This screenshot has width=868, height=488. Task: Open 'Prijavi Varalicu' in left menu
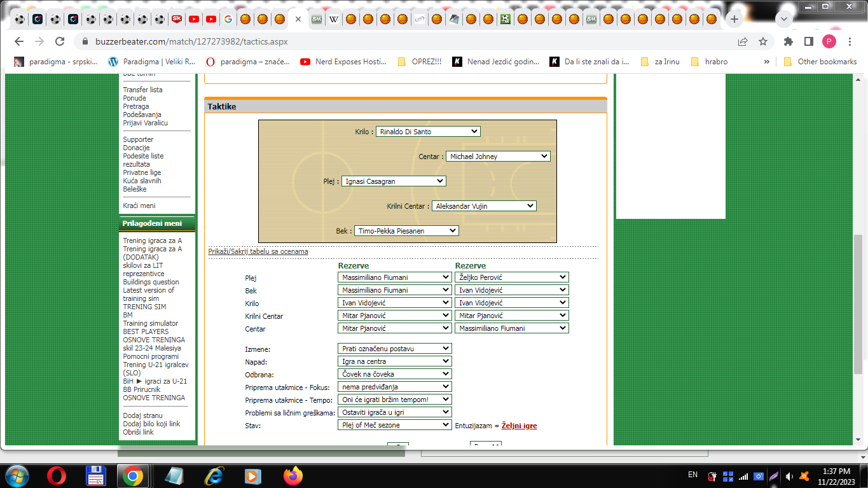(145, 123)
